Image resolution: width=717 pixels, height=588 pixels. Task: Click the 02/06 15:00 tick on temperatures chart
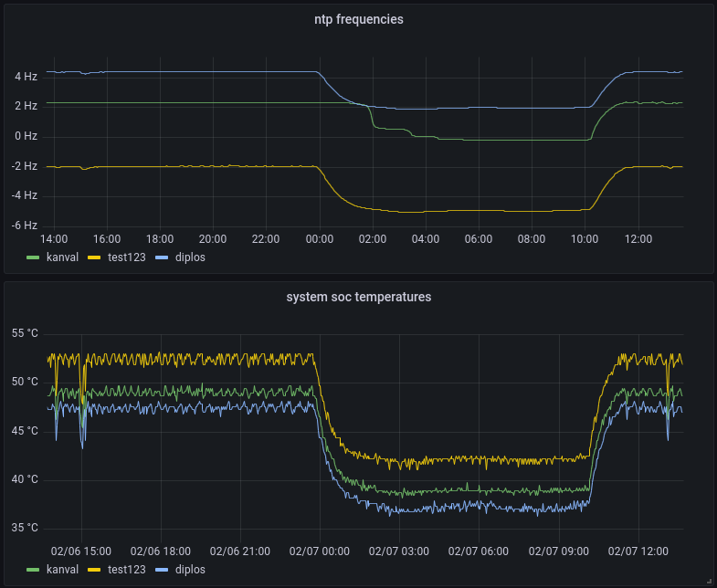[81, 551]
